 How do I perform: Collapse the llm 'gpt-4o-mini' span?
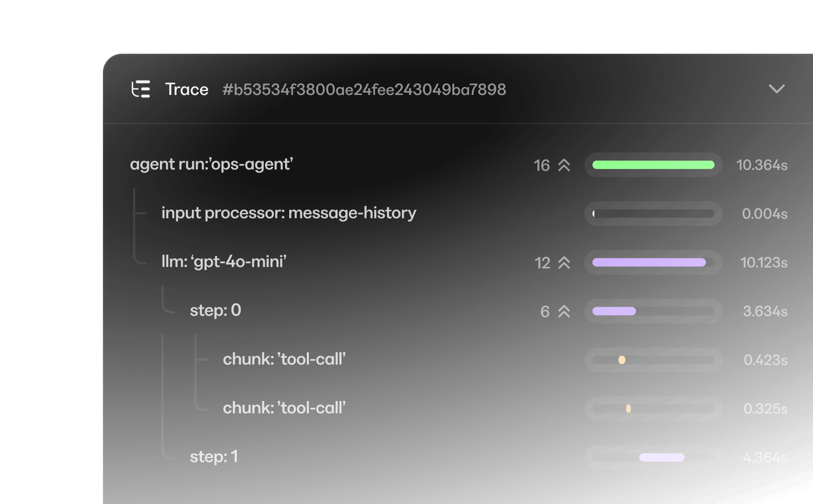[x=564, y=263]
